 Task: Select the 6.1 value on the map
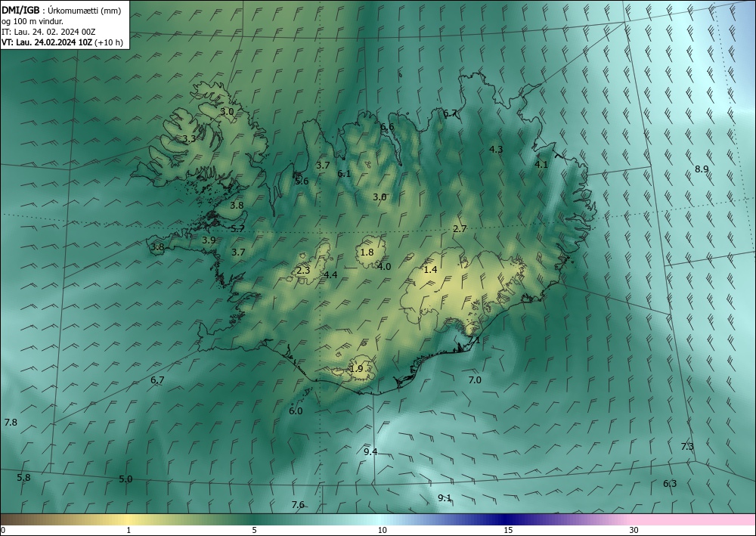pyautogui.click(x=344, y=174)
